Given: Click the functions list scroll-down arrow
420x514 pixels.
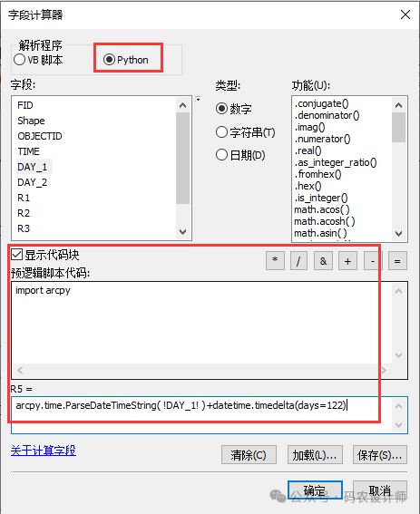Looking at the screenshot, I should pyautogui.click(x=398, y=234).
